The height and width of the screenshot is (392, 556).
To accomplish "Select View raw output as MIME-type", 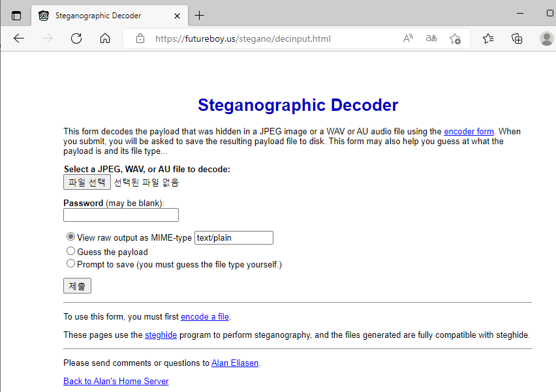I will (x=70, y=236).
